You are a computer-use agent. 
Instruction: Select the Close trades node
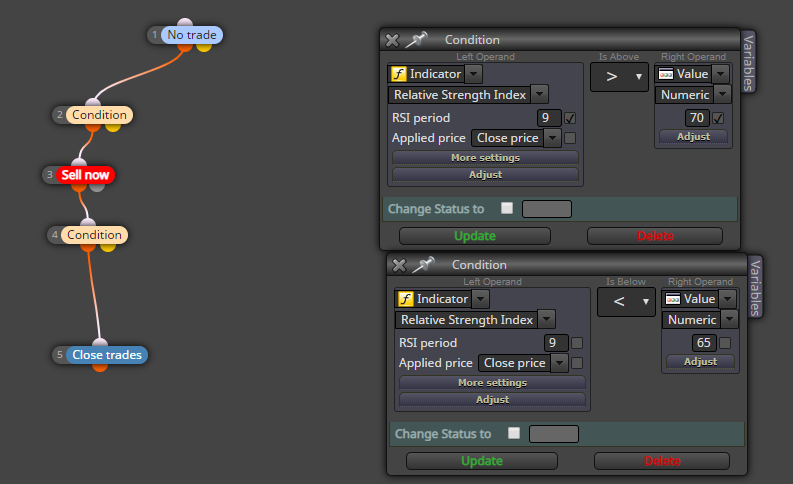[107, 355]
